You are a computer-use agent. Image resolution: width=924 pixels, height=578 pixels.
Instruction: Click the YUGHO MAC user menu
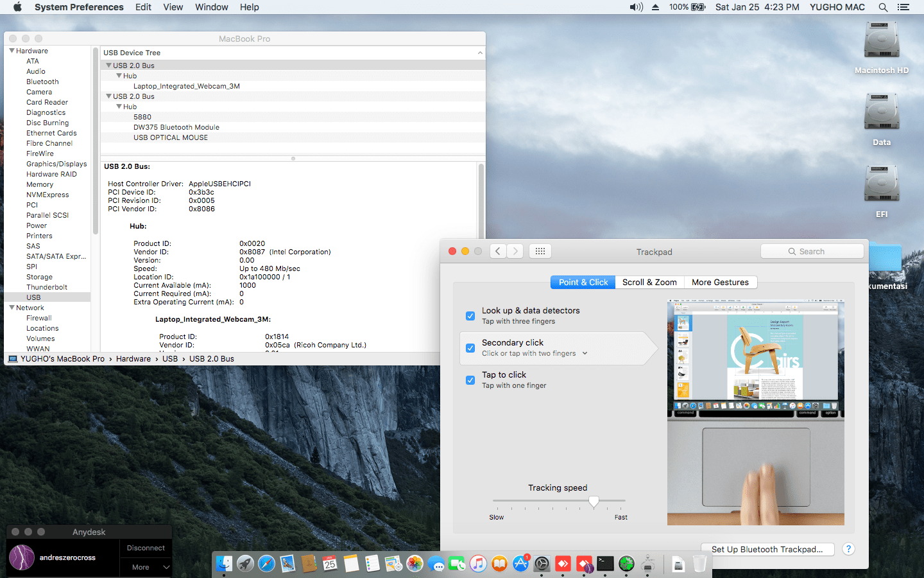(x=837, y=7)
